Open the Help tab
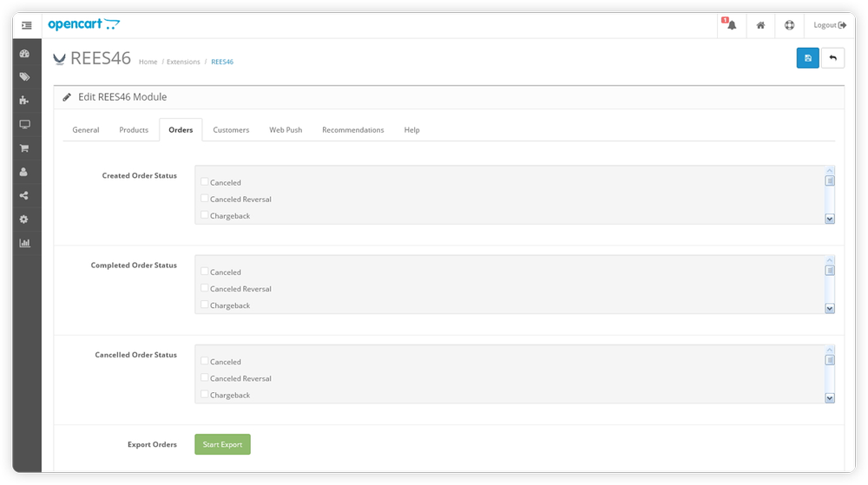Screen dimensions: 868x485 [x=411, y=130]
